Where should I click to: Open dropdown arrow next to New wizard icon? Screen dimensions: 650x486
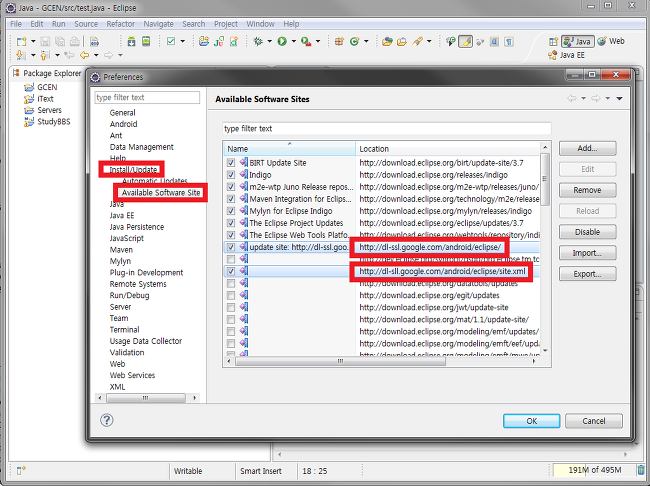coord(33,41)
